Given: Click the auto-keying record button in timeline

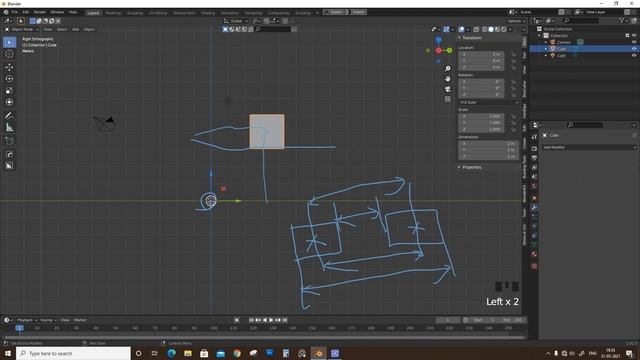Looking at the screenshot, I should pyautogui.click(x=236, y=320).
